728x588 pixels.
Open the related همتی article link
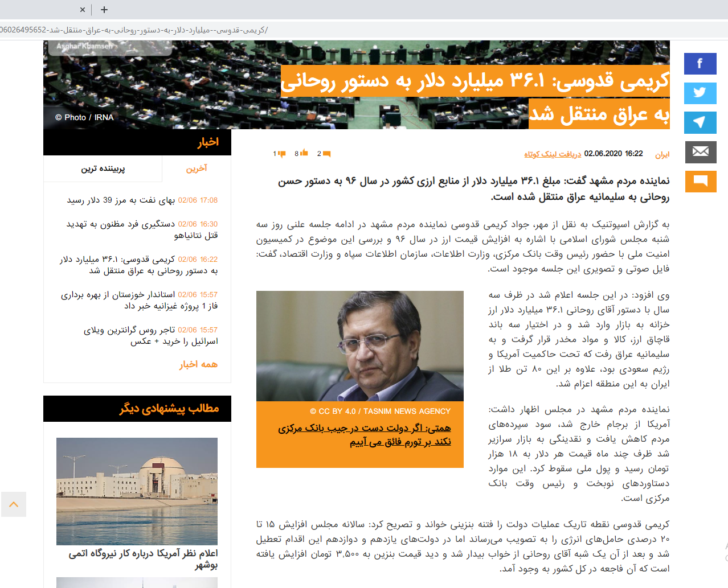tap(365, 435)
